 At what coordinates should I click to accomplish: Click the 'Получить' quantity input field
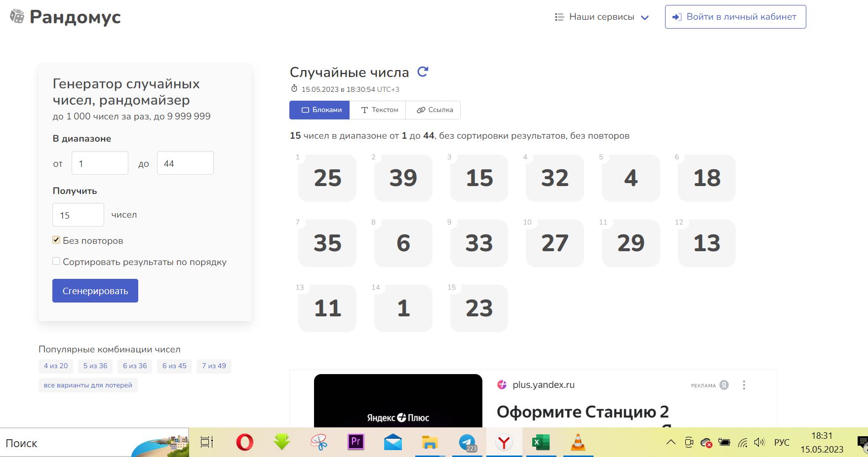coord(78,215)
